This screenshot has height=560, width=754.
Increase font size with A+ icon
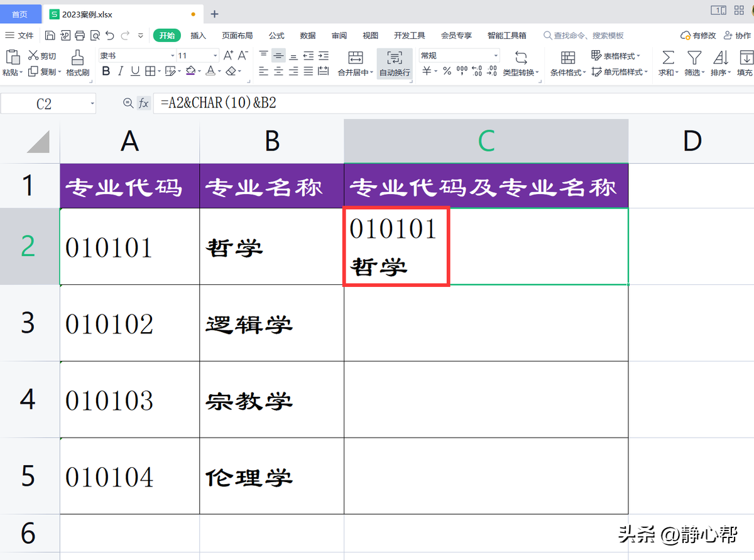pyautogui.click(x=229, y=56)
